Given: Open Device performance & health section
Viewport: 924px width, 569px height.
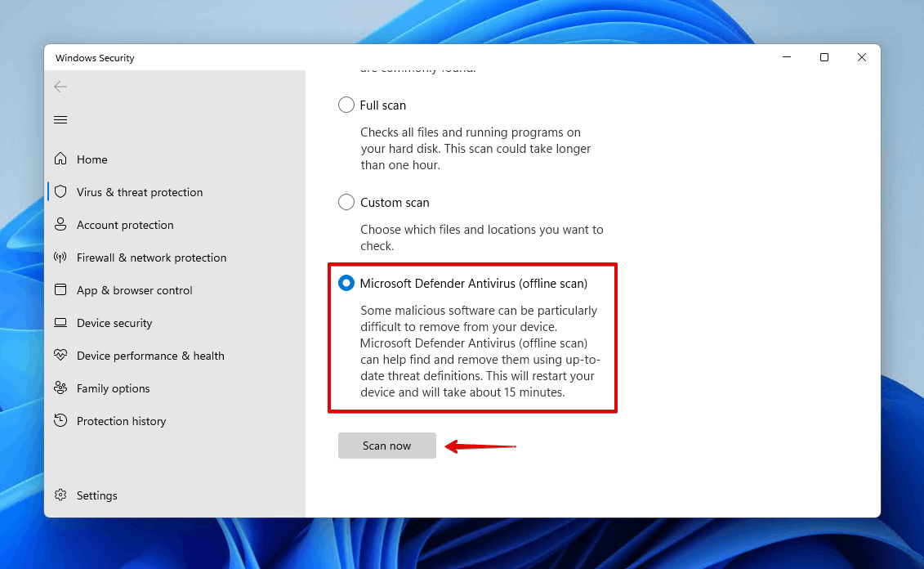Looking at the screenshot, I should point(175,356).
